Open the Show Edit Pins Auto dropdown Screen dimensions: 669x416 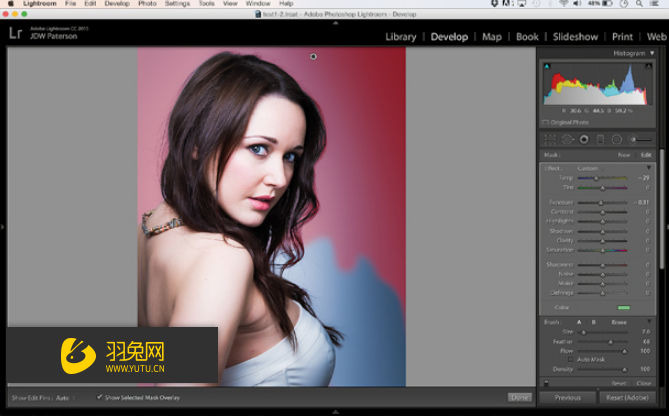click(65, 398)
